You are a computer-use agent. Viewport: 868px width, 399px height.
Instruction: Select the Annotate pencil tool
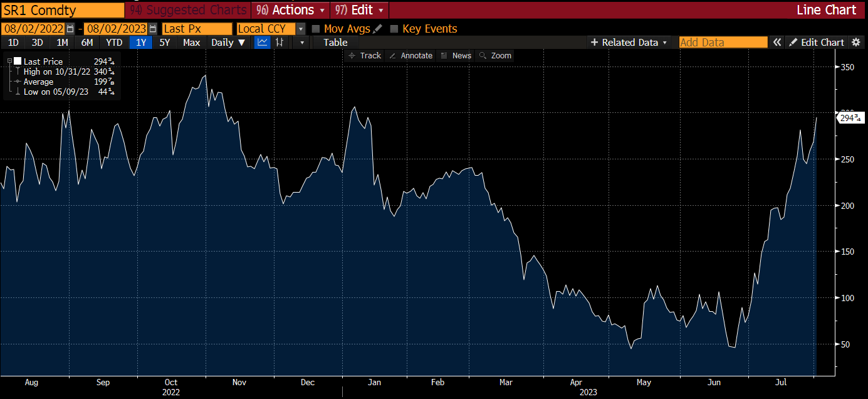click(410, 55)
